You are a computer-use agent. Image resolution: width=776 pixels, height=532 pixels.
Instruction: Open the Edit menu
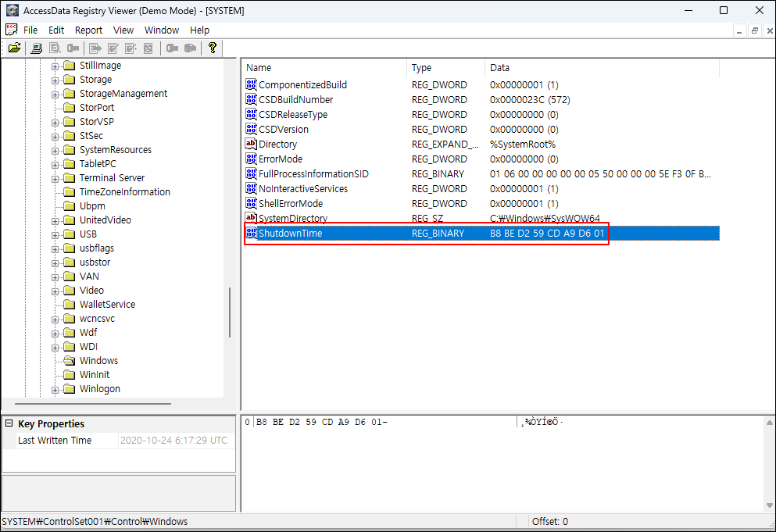pyautogui.click(x=56, y=30)
